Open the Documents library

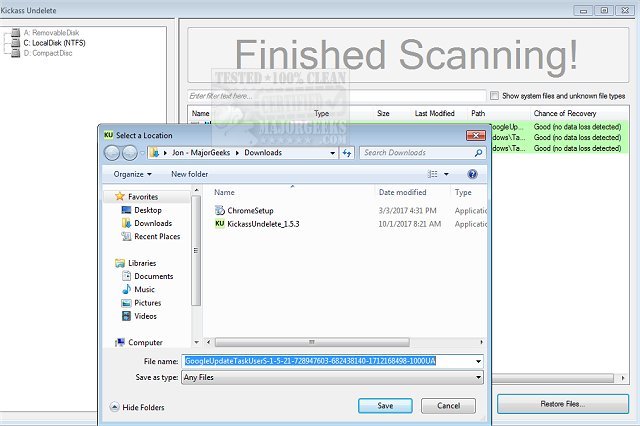point(153,276)
